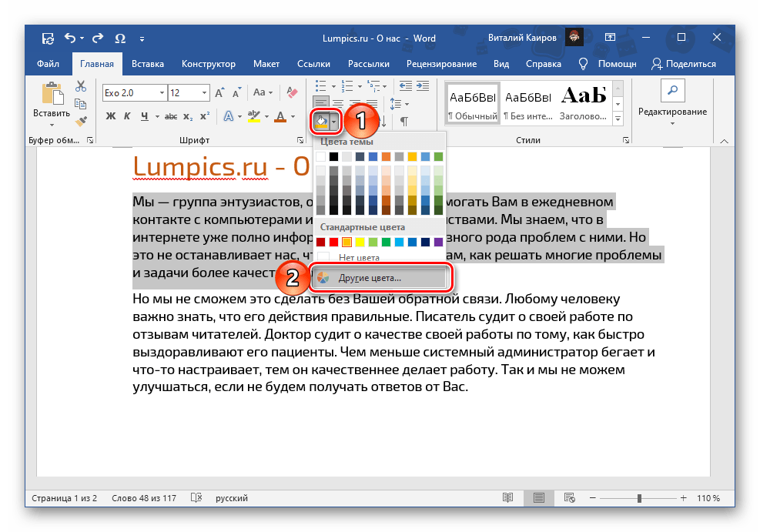Open the Change Case Aa dropdown
Screen dimensions: 760x532
click(263, 92)
